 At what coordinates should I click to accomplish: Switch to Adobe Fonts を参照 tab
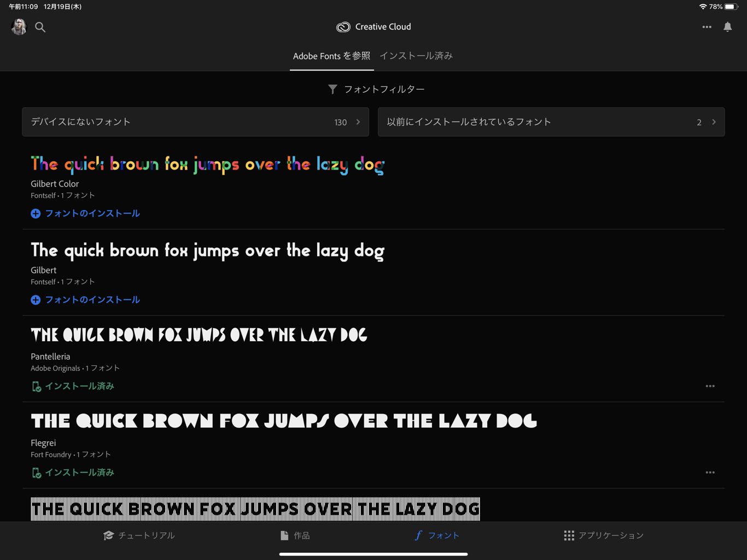point(331,56)
